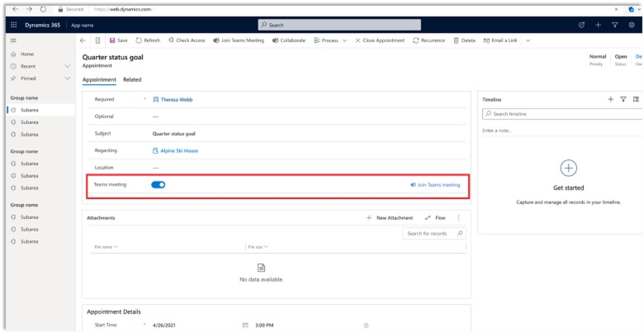The image size is (644, 333).
Task: Click the Delete trash icon
Action: [x=456, y=40]
